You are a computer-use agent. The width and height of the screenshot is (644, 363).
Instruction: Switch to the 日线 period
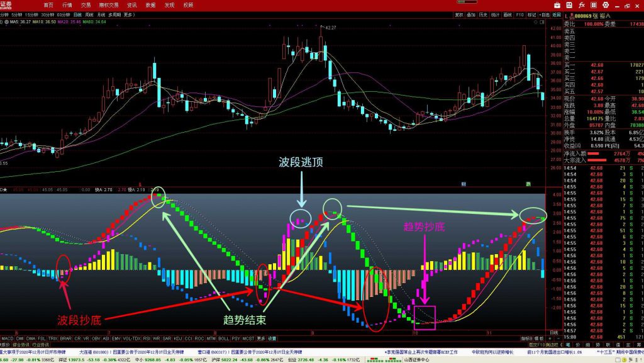pos(77,14)
